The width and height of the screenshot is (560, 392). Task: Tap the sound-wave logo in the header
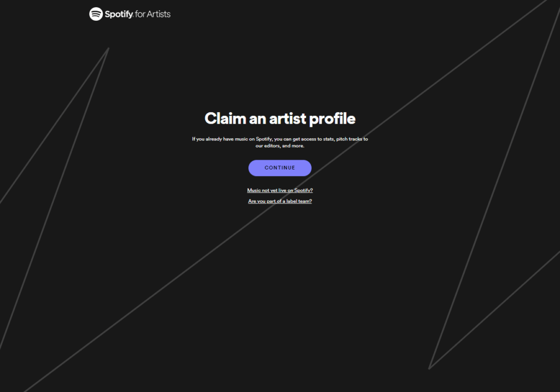tap(96, 14)
